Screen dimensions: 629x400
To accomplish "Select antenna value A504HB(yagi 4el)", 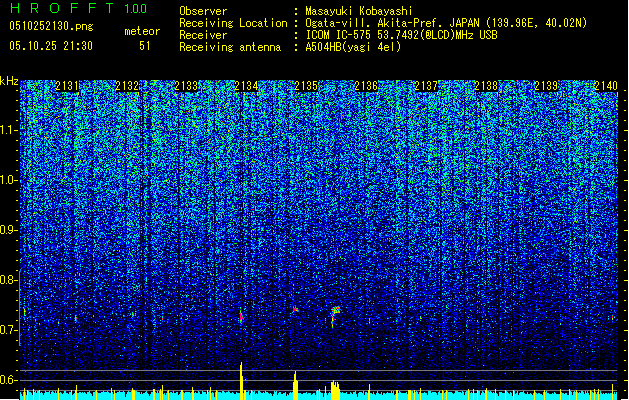I will coord(353,47).
